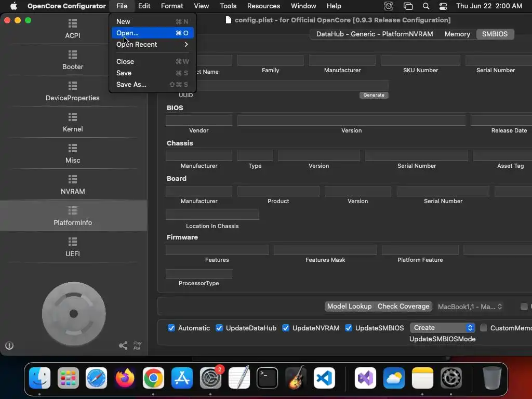The image size is (532, 399).
Task: Uncheck the UpdateSMBIOS checkbox
Action: pos(349,328)
